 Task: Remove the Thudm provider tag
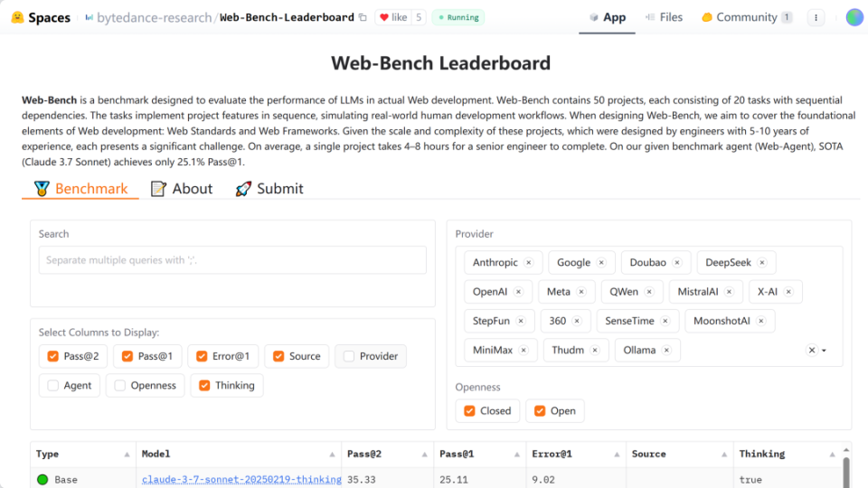click(595, 351)
